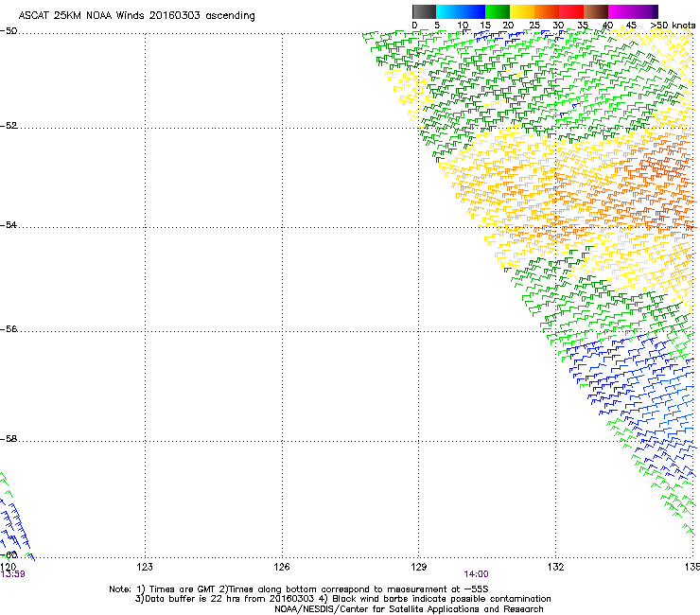Select the '-56' latitude axis label
The image size is (700, 615).
click(9, 328)
